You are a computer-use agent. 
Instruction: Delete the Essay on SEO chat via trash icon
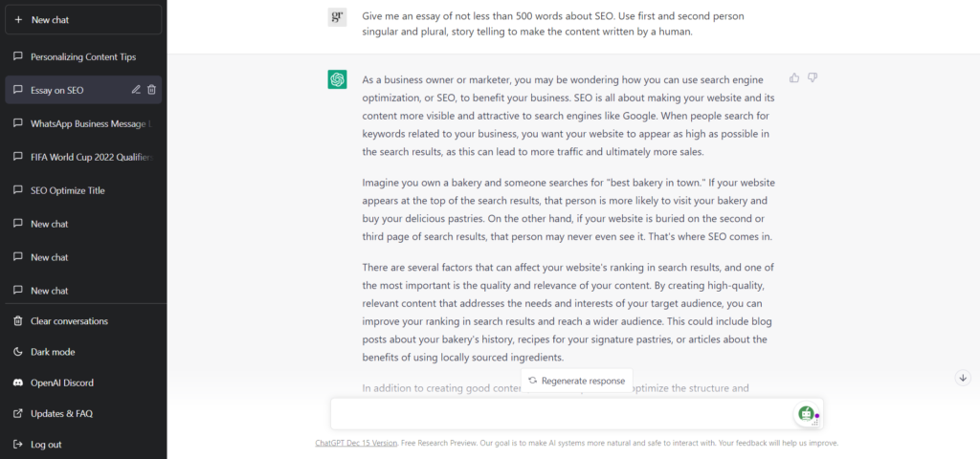[151, 90]
